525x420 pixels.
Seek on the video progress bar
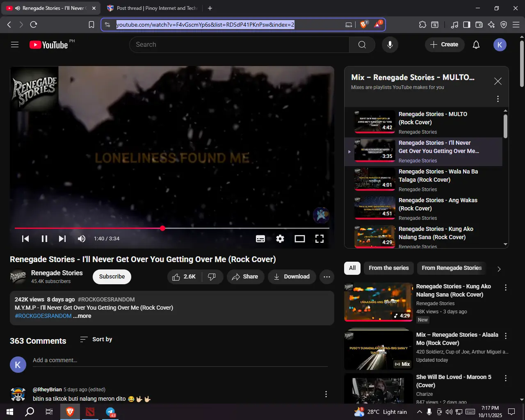coord(172,228)
